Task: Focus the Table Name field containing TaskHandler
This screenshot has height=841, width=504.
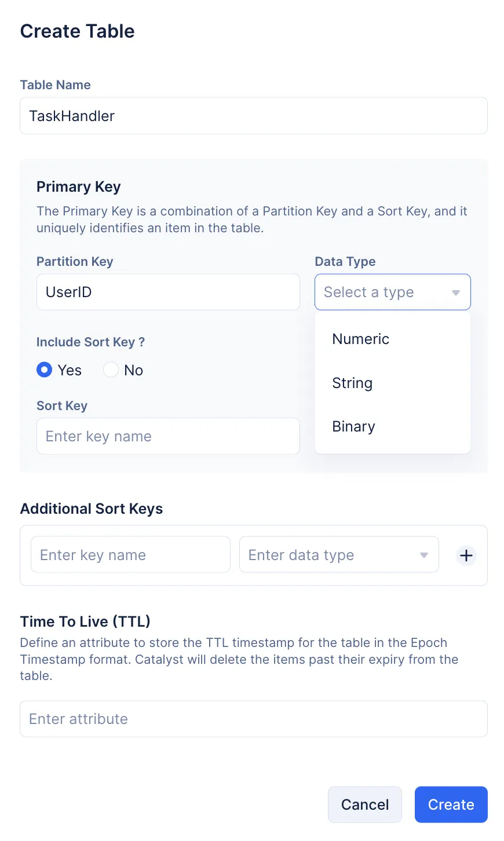Action: click(x=253, y=116)
